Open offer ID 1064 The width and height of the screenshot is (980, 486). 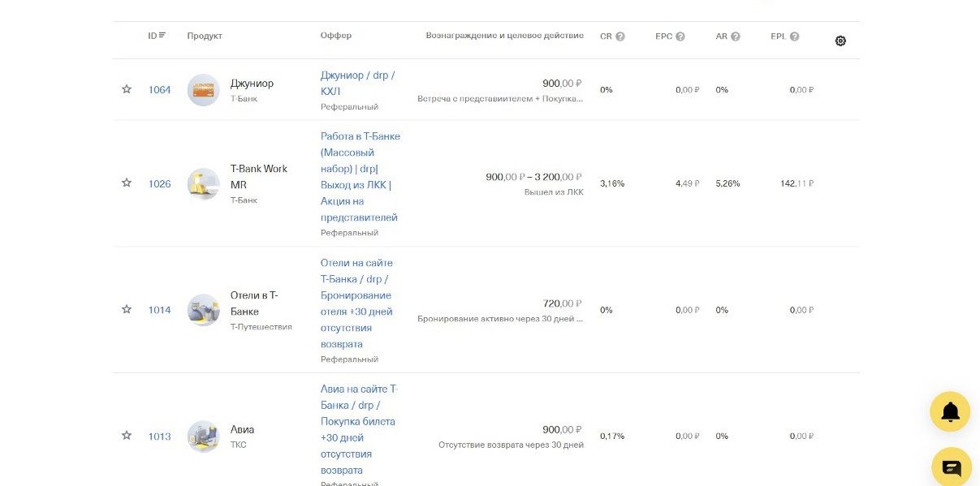tap(159, 90)
